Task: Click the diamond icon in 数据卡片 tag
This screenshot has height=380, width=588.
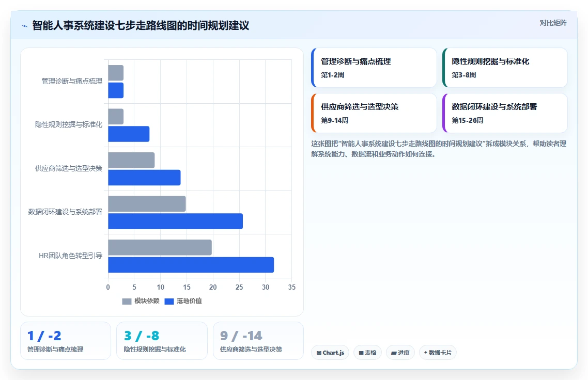Action: [x=426, y=353]
